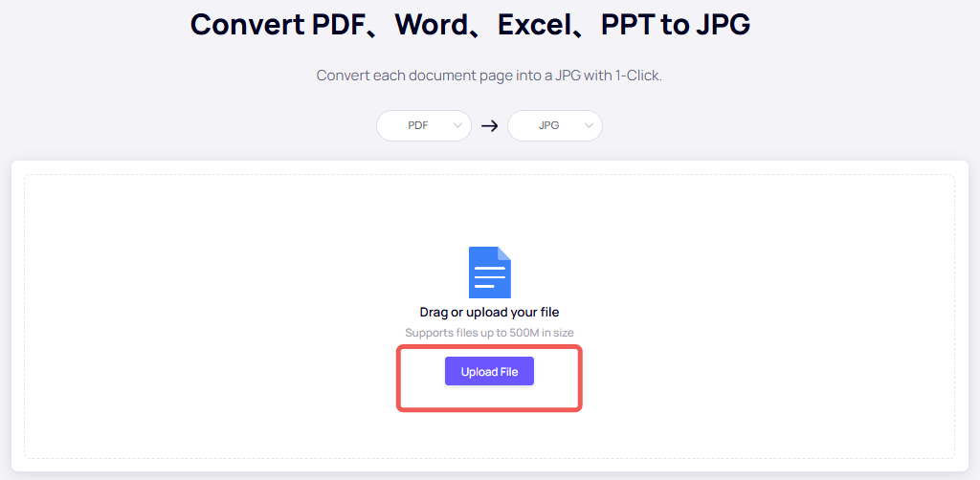The width and height of the screenshot is (980, 480).
Task: Click the Upload File button
Action: [x=489, y=371]
